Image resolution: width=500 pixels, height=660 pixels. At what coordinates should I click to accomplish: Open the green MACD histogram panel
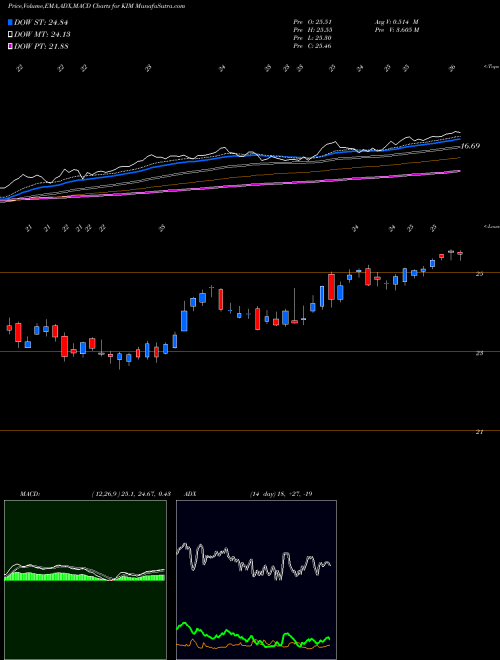tap(85, 580)
